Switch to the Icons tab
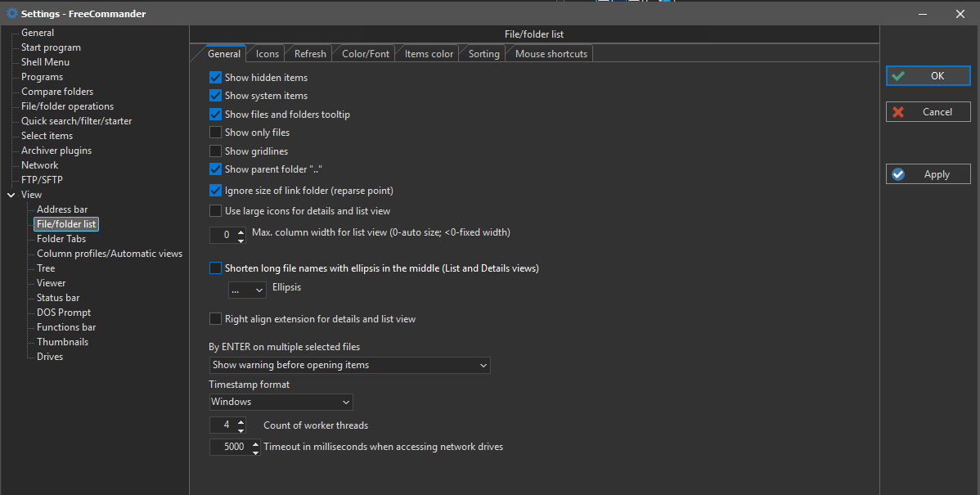Screen dimensions: 980x495 coord(267,54)
